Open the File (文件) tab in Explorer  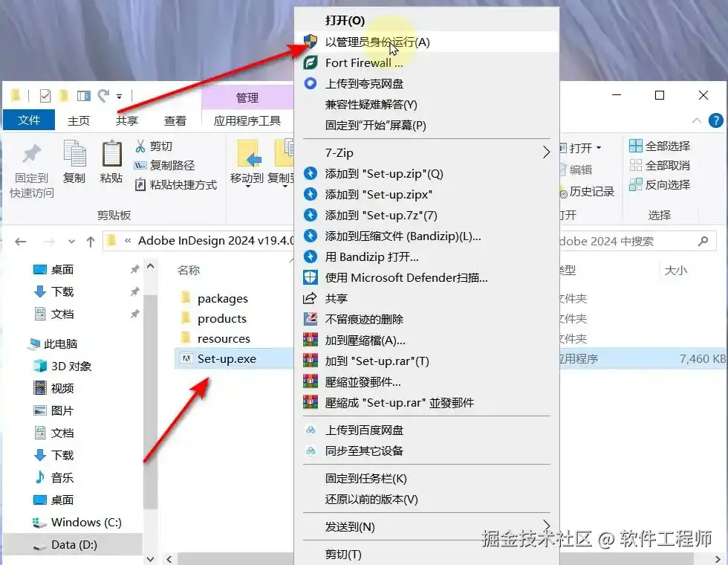pos(29,120)
